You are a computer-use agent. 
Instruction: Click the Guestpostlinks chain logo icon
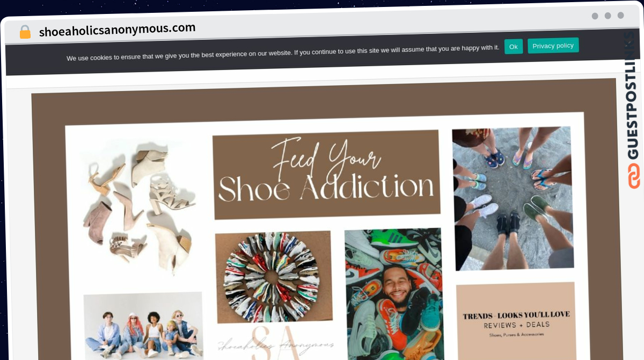pyautogui.click(x=634, y=176)
